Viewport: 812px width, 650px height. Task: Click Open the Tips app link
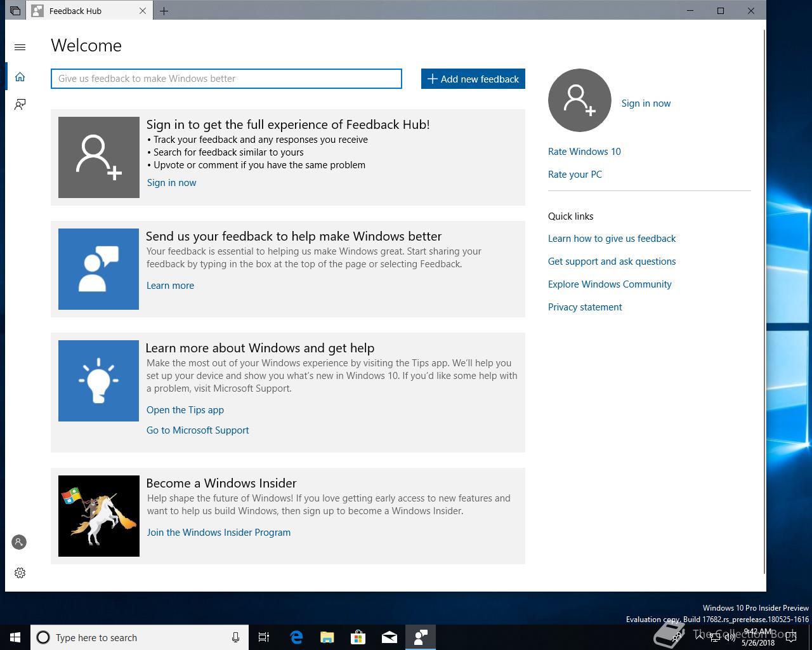click(185, 410)
